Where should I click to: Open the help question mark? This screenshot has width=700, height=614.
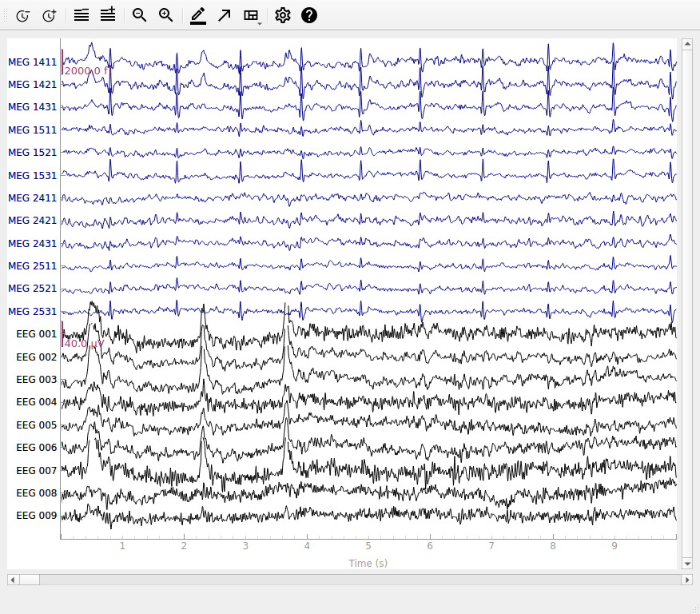tap(309, 15)
